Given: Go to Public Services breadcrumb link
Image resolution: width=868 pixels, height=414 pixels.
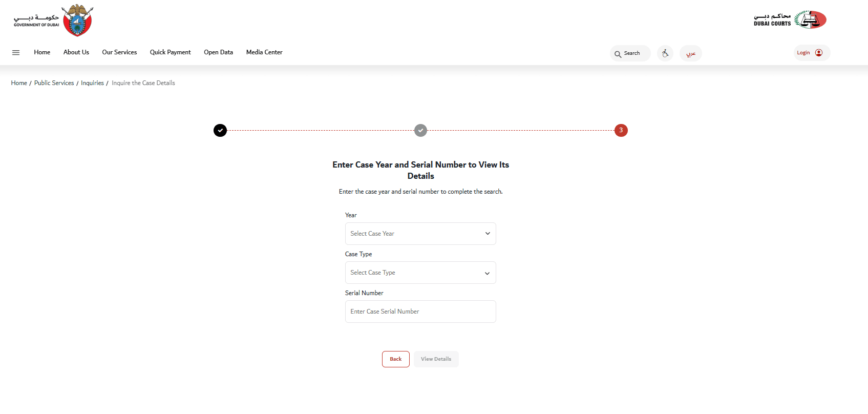Looking at the screenshot, I should point(54,83).
